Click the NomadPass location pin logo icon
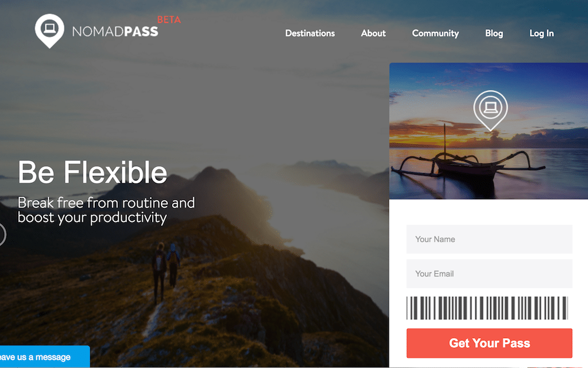 [49, 31]
